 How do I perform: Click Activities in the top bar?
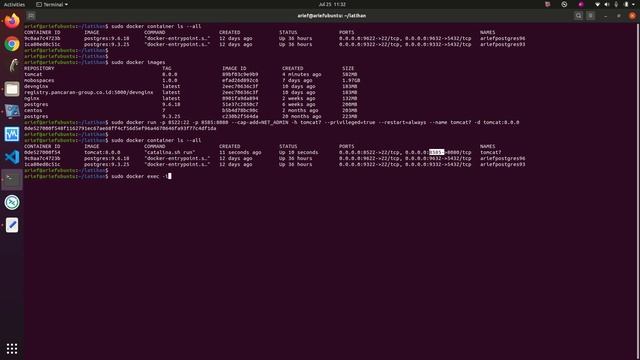tap(14, 4)
